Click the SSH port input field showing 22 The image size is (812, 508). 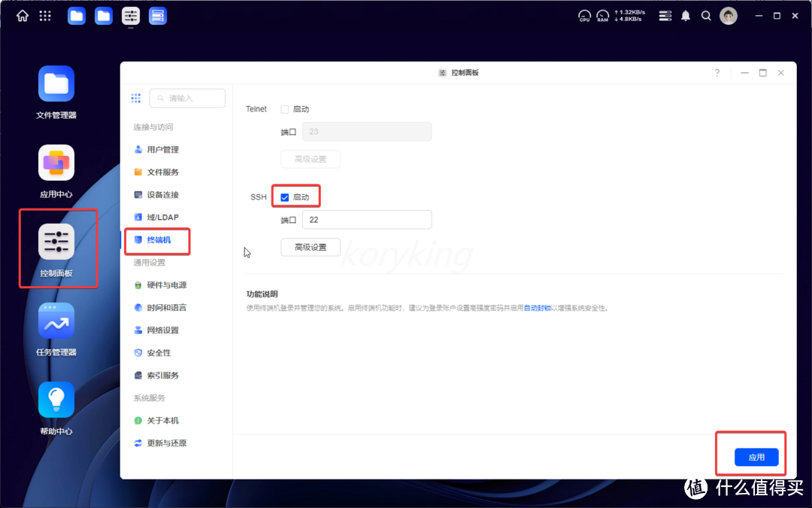point(366,219)
